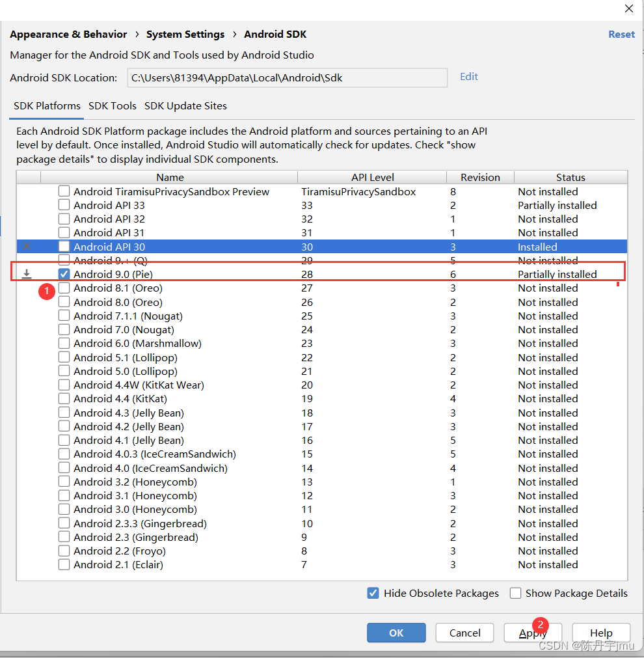Select the Android 7.1.1 (Nougat) row

[x=322, y=316]
